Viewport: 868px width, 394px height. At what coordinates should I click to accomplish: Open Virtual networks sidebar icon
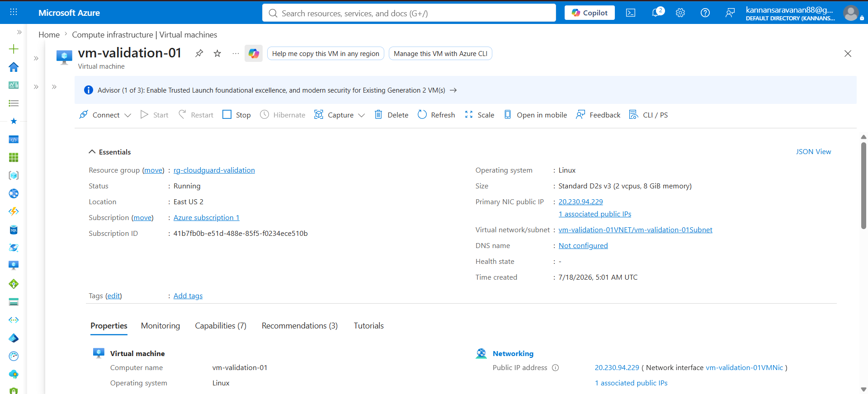click(14, 320)
